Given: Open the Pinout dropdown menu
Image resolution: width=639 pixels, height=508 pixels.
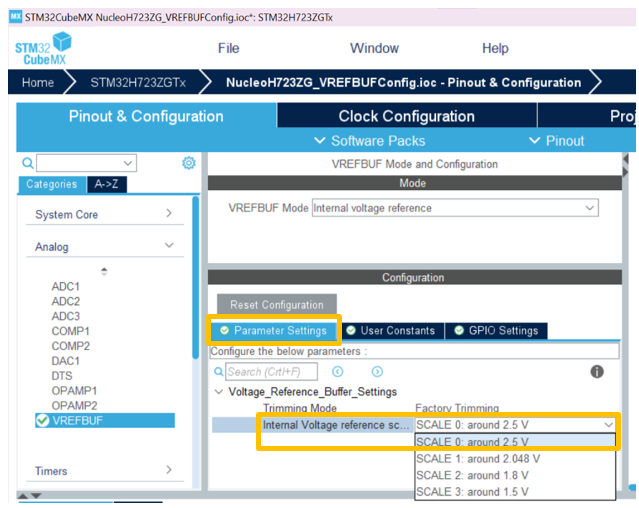Looking at the screenshot, I should pos(557,141).
